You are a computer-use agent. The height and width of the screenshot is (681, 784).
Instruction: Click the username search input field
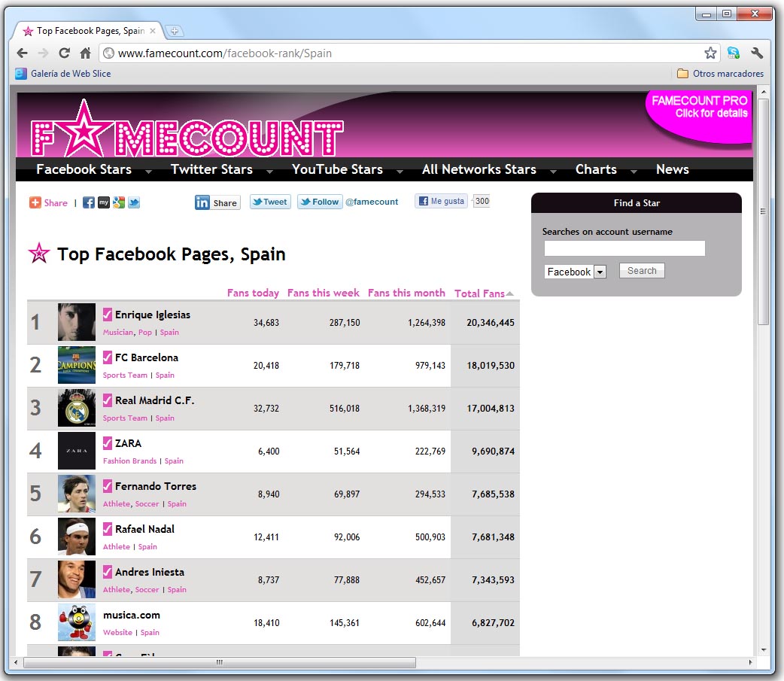624,248
